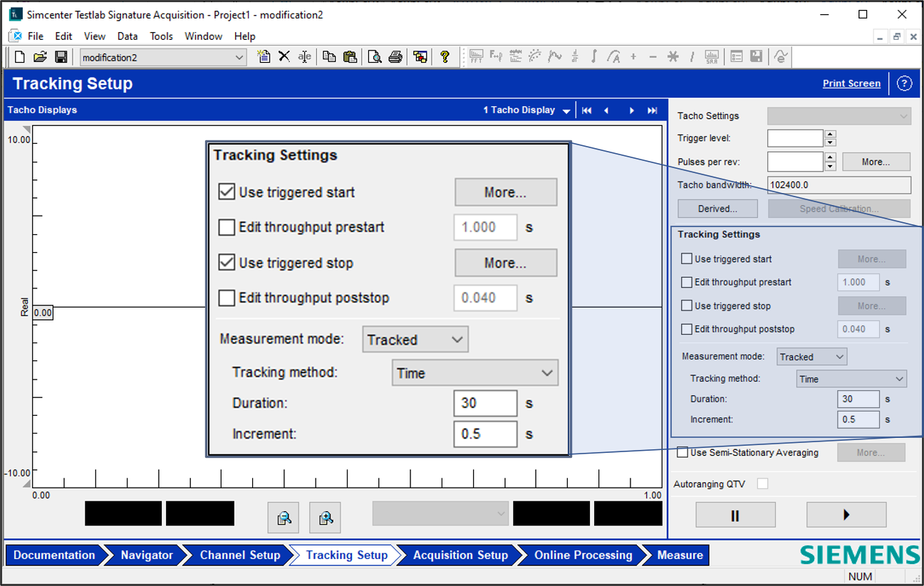The height and width of the screenshot is (586, 924).
Task: Go to the Online Processing workflow tab
Action: click(x=583, y=555)
